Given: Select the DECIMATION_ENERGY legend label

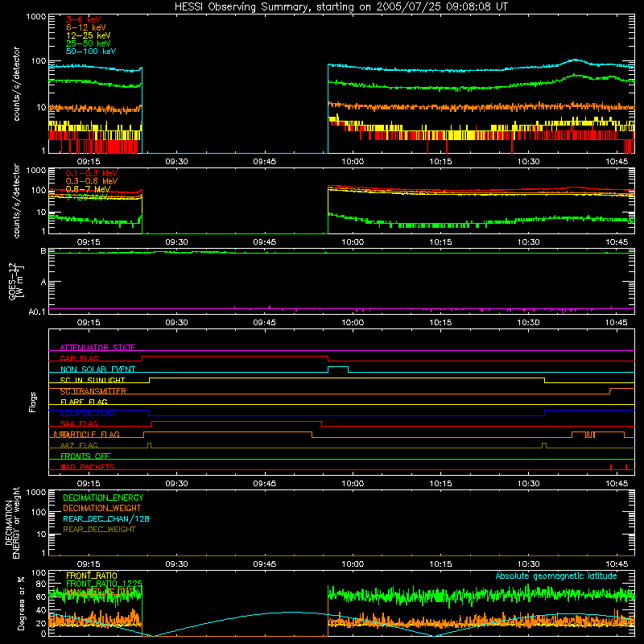Looking at the screenshot, I should [103, 497].
